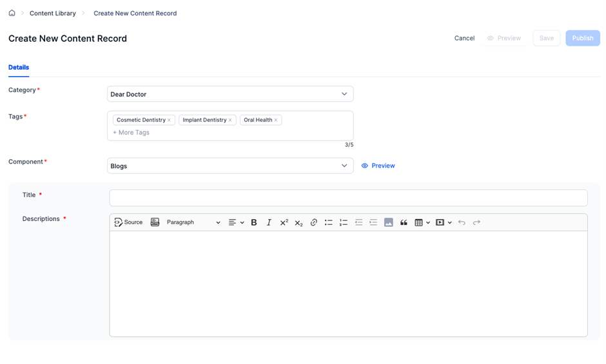This screenshot has width=606, height=364.
Task: Focus the Title input field
Action: [348, 198]
